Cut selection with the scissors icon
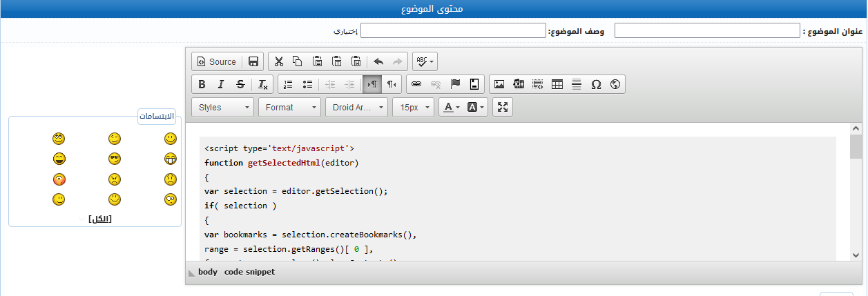This screenshot has height=296, width=868. coord(278,61)
